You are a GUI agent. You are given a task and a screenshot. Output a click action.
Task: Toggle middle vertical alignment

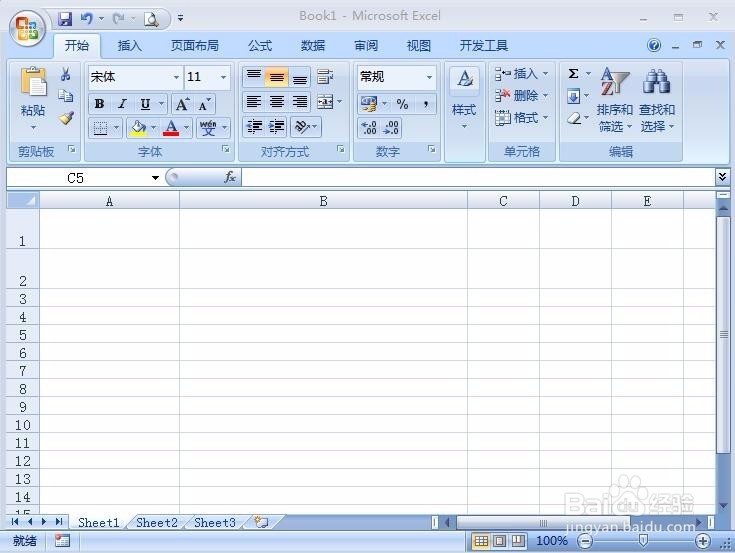point(277,77)
